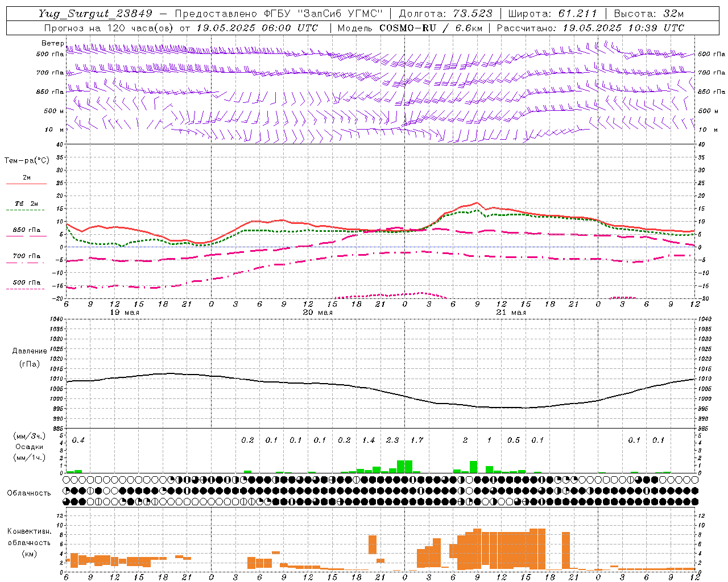The width and height of the screenshot is (728, 582).
Task: Click the Широта: 61.211 value
Action: pos(553,14)
